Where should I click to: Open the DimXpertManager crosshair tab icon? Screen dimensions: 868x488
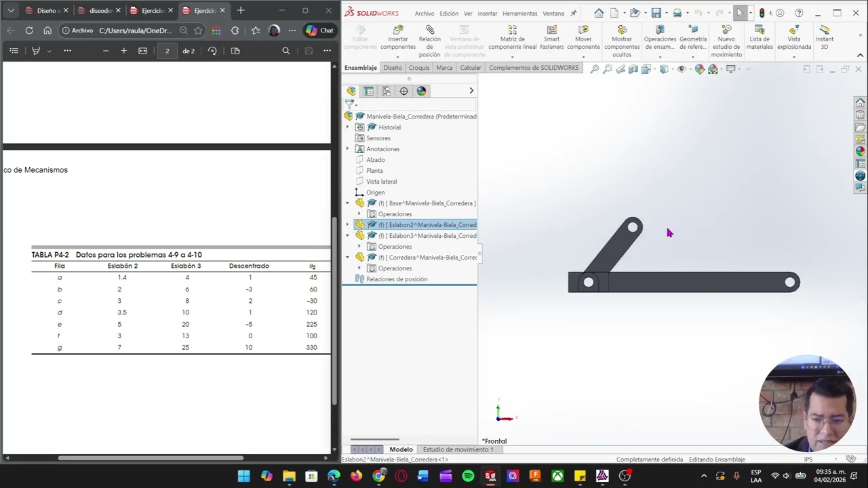pyautogui.click(x=403, y=91)
